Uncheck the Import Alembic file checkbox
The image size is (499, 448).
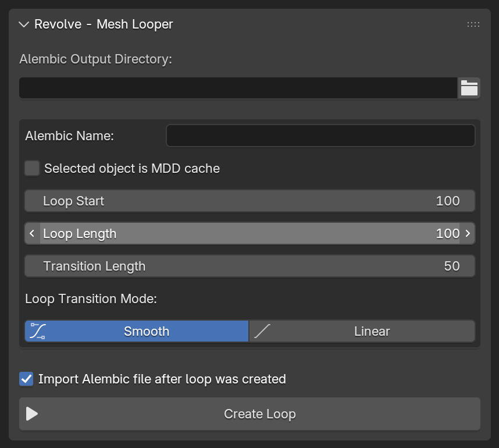26,379
